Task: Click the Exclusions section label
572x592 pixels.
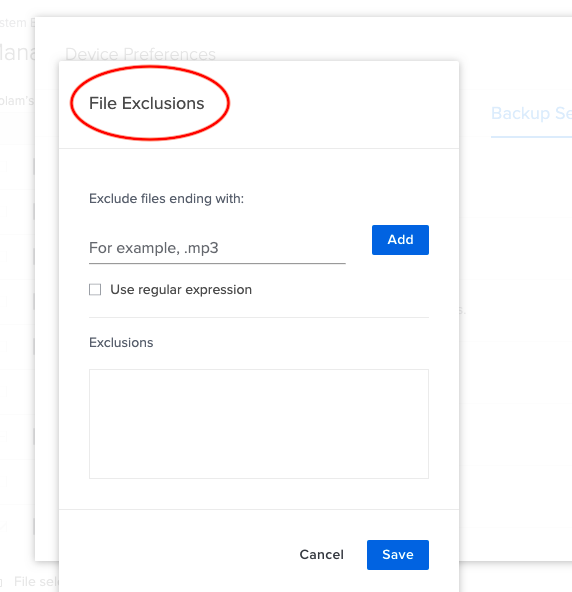Action: coord(121,342)
